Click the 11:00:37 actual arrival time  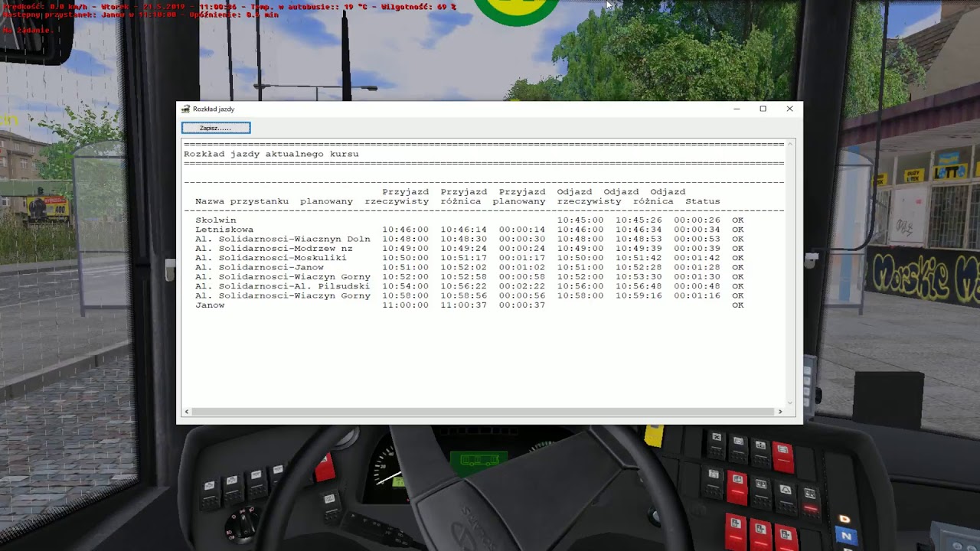[464, 305]
